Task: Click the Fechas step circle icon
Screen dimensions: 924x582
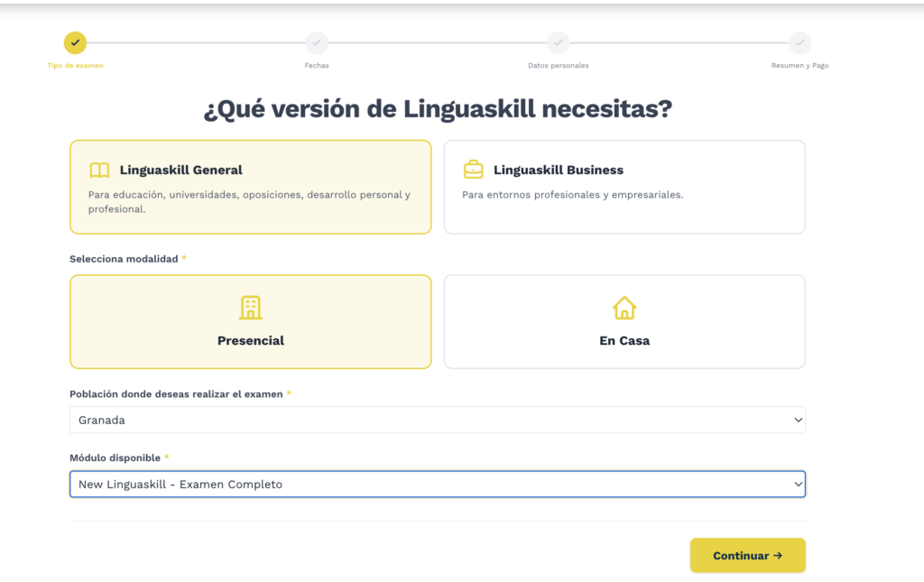Action: tap(317, 42)
